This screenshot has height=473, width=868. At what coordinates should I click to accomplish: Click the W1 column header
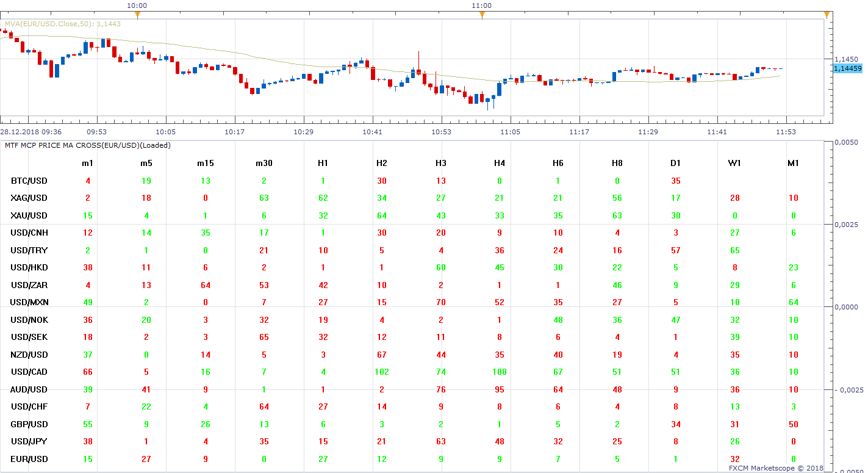coord(734,163)
